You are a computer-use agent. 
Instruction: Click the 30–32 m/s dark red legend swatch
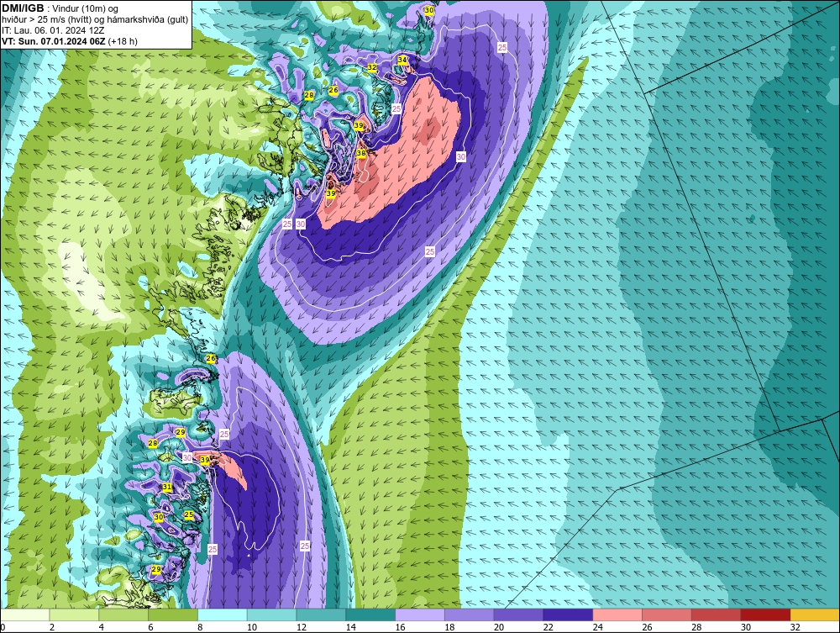pos(765,615)
